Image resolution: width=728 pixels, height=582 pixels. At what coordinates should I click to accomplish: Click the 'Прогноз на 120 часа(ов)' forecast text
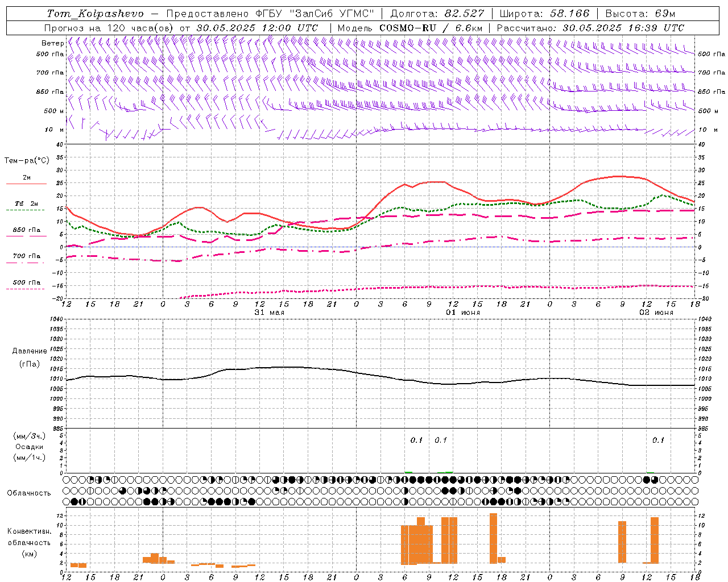[109, 27]
